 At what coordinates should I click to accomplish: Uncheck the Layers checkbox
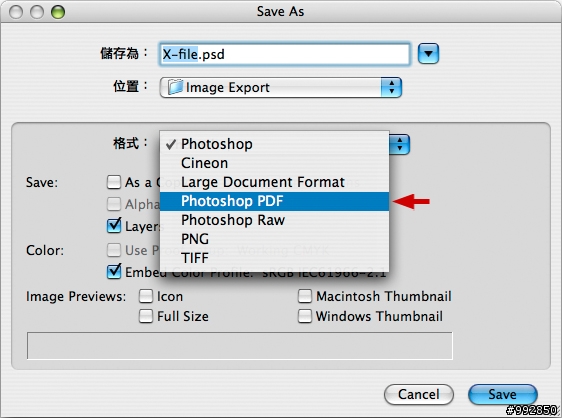pyautogui.click(x=114, y=226)
